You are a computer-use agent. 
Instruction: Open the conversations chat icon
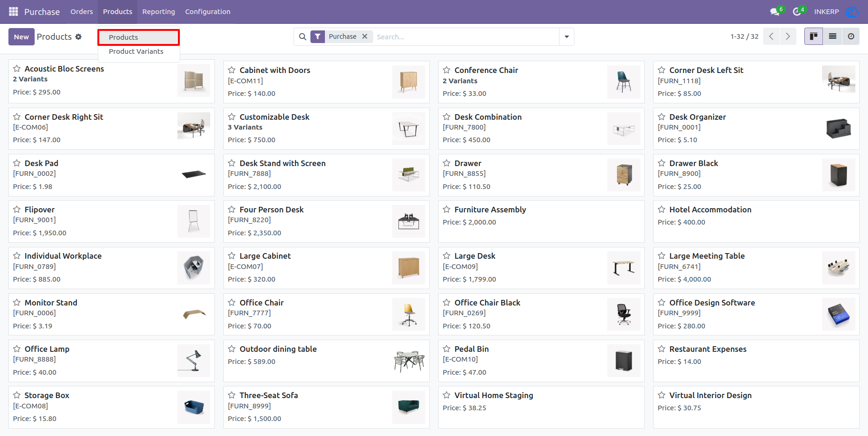coord(775,11)
